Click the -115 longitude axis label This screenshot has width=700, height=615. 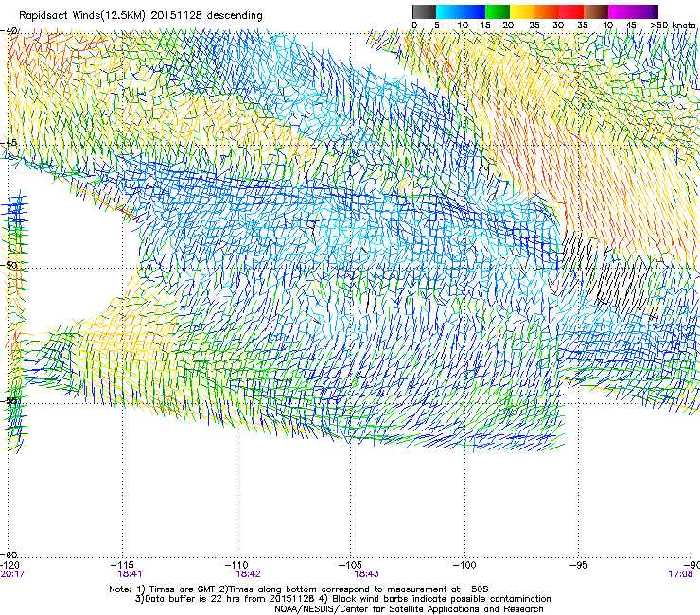pos(122,565)
